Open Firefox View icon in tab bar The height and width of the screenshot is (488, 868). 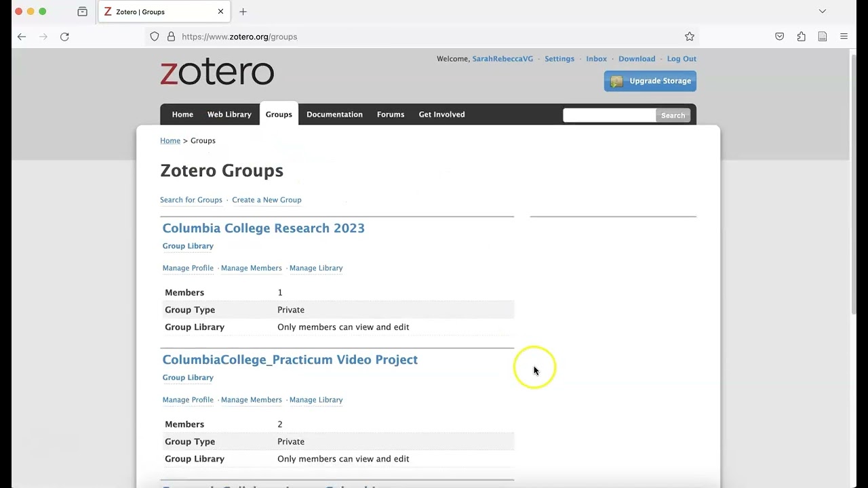pos(82,12)
